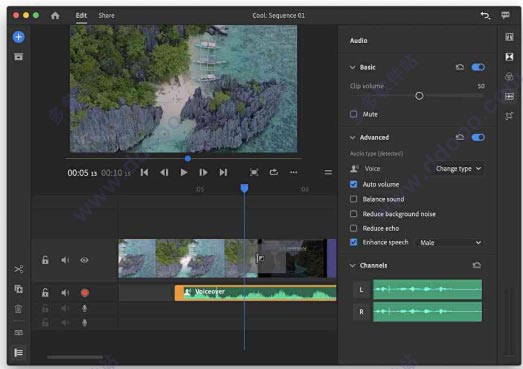Play the sequence
Image resolution: width=523 pixels, height=369 pixels.
[x=183, y=172]
